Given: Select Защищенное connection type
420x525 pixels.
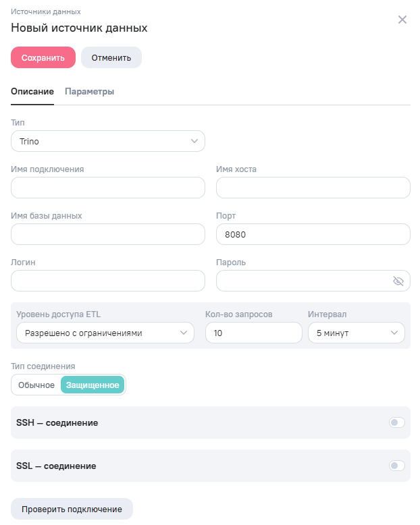Looking at the screenshot, I should (x=93, y=385).
